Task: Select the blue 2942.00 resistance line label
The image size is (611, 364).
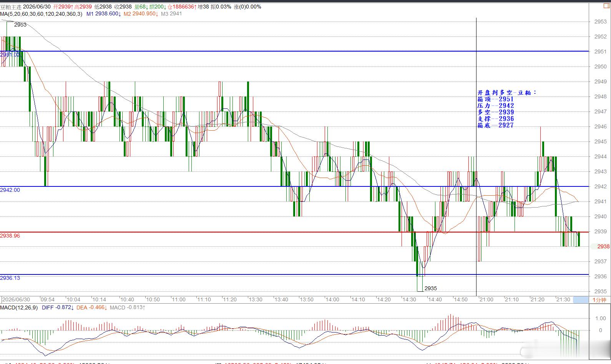Action: point(10,190)
